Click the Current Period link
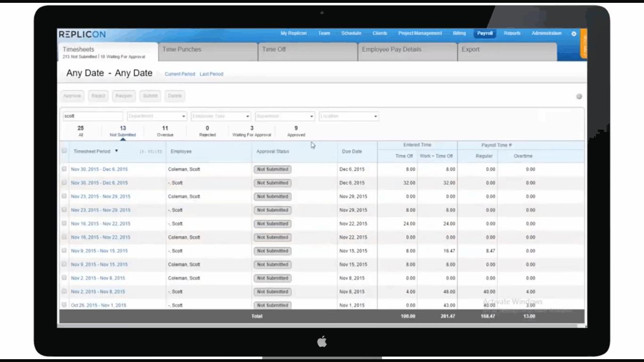Image resolution: width=644 pixels, height=362 pixels. [x=180, y=74]
